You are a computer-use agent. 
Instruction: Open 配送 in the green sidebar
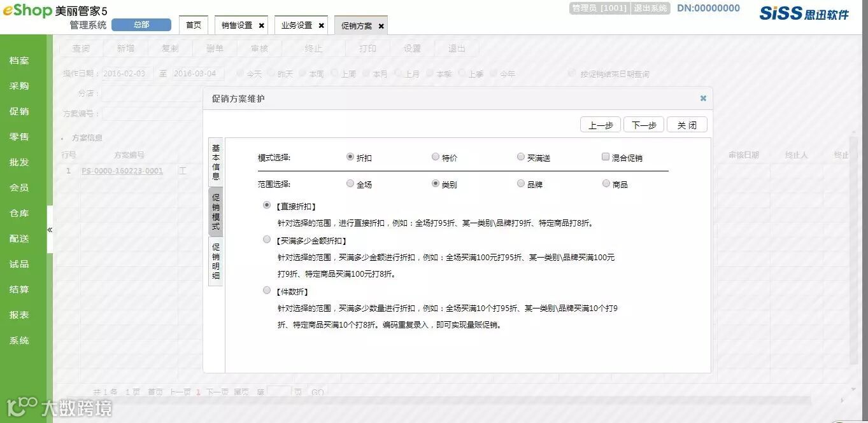pos(19,239)
